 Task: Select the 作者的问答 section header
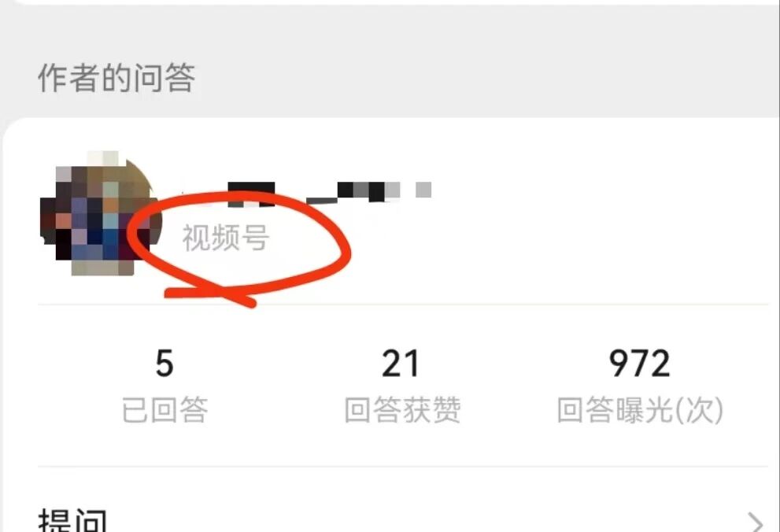pyautogui.click(x=116, y=78)
